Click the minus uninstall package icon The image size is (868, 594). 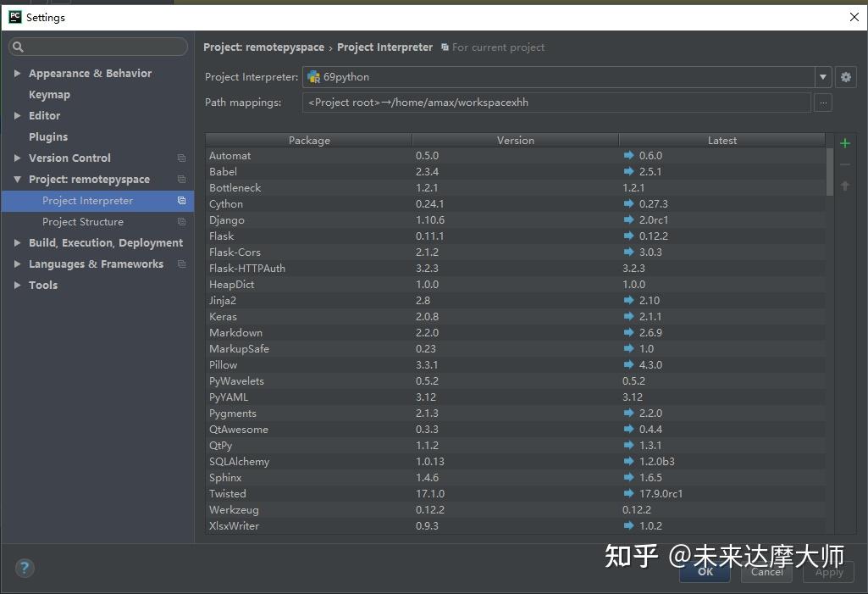pyautogui.click(x=845, y=164)
